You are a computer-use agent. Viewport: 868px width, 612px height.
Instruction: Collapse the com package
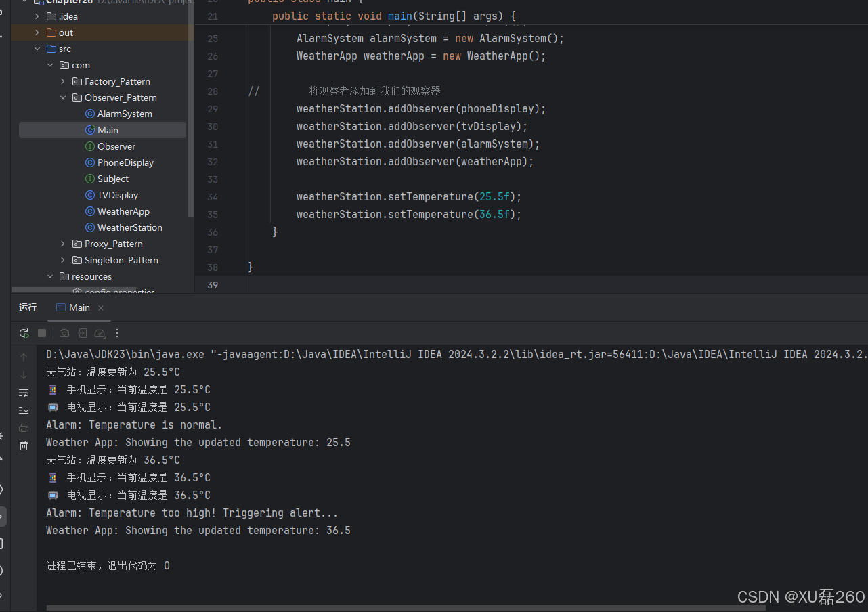pyautogui.click(x=50, y=65)
